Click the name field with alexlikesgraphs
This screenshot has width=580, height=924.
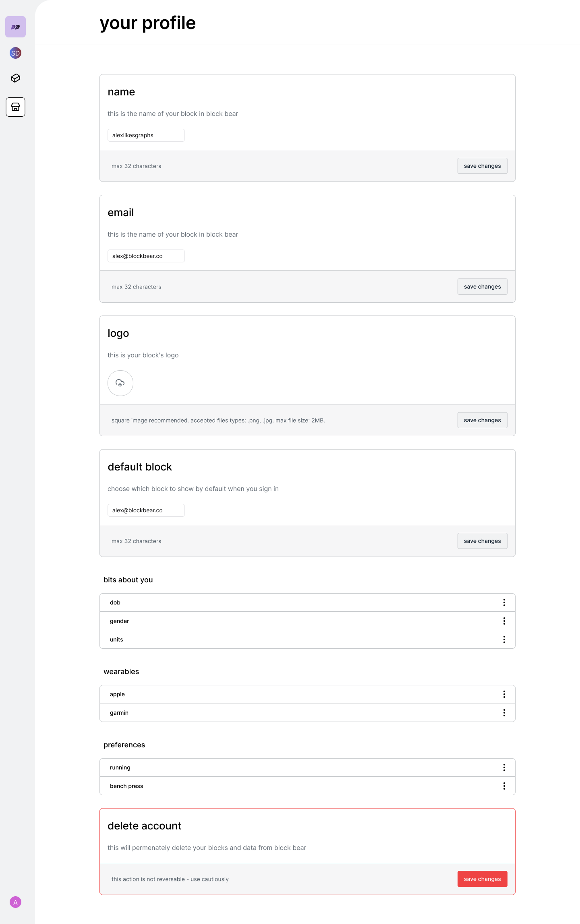(146, 135)
